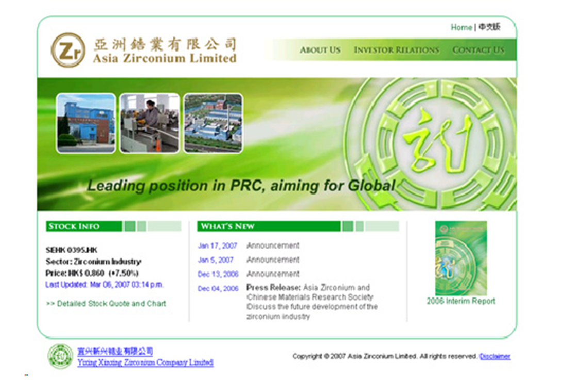Image resolution: width=588 pixels, height=392 pixels.
Task: Open the Contact Us menu
Action: [478, 50]
